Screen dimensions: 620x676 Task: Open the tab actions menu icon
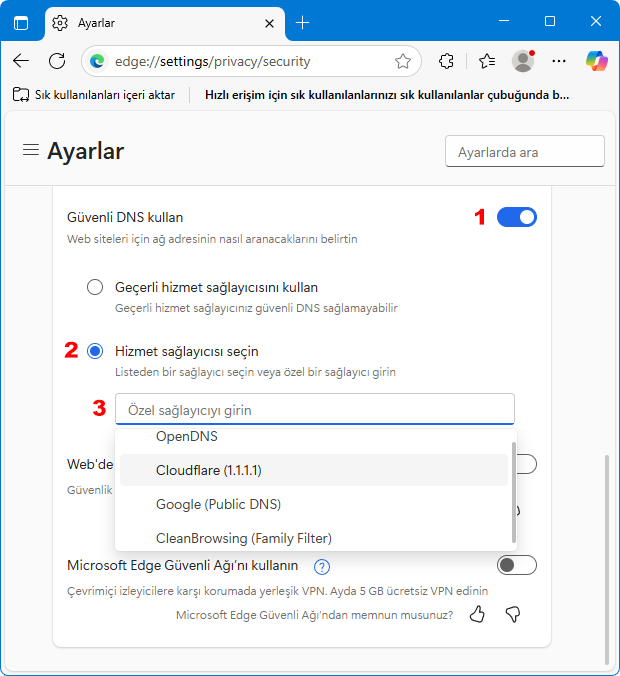[x=21, y=22]
